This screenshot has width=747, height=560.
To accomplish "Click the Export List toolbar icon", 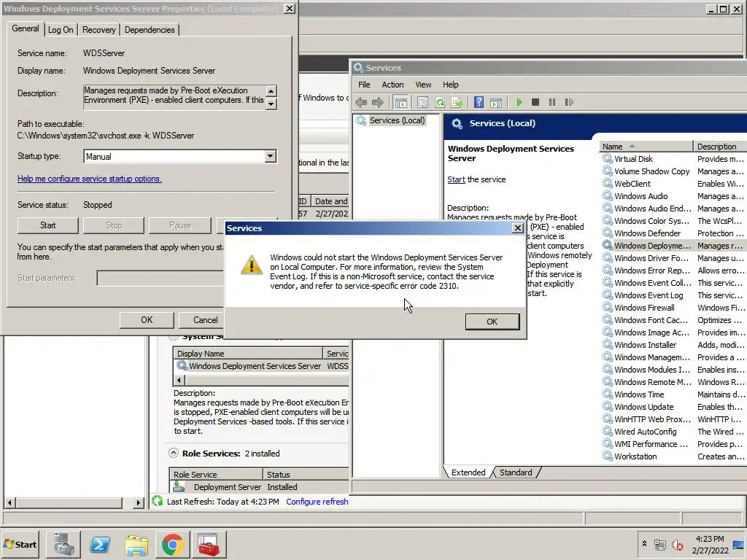I will (457, 102).
